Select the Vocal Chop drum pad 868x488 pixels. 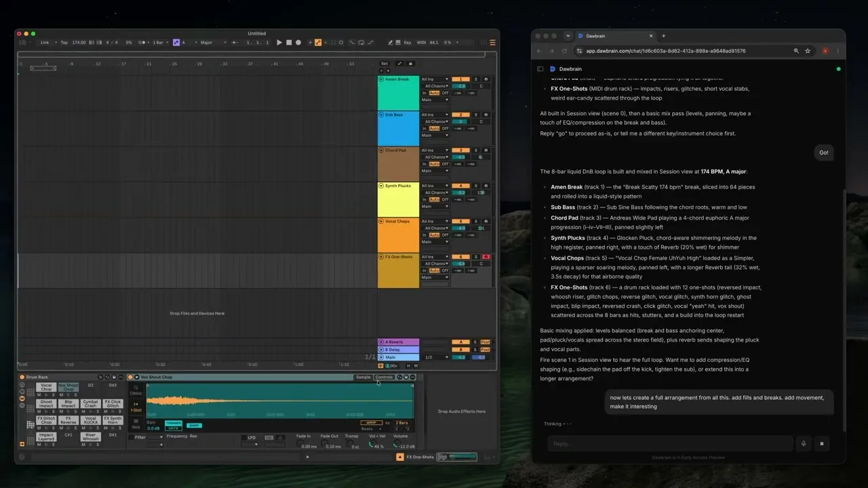46,387
